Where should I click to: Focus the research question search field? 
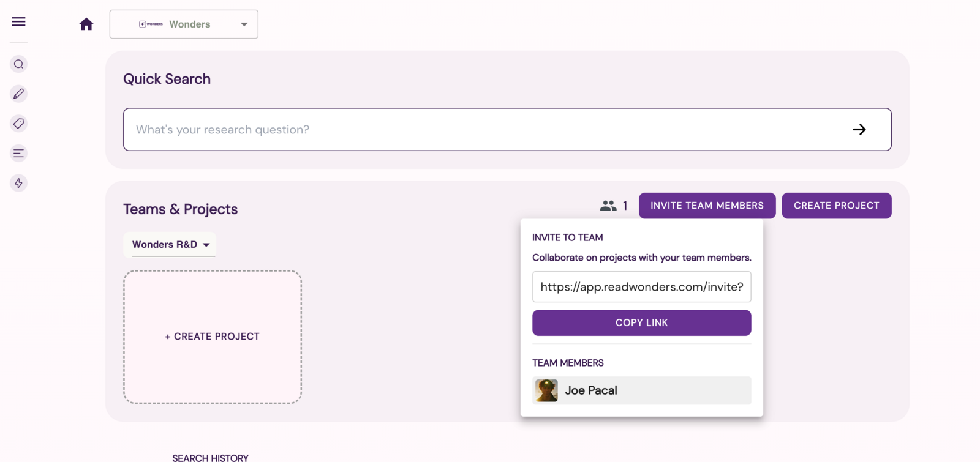[x=507, y=129]
